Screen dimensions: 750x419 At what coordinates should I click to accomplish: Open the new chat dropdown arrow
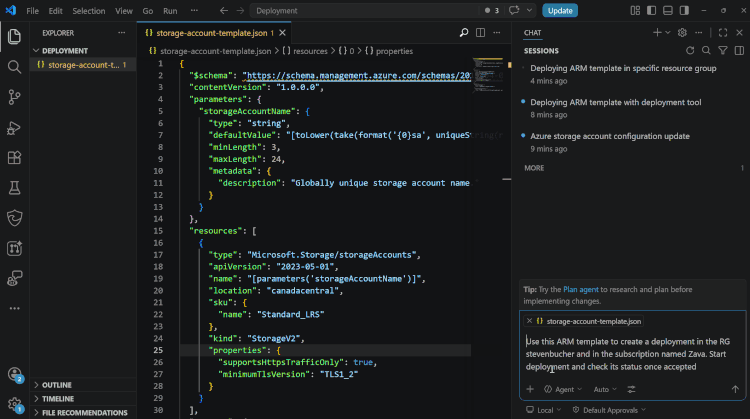(x=668, y=33)
